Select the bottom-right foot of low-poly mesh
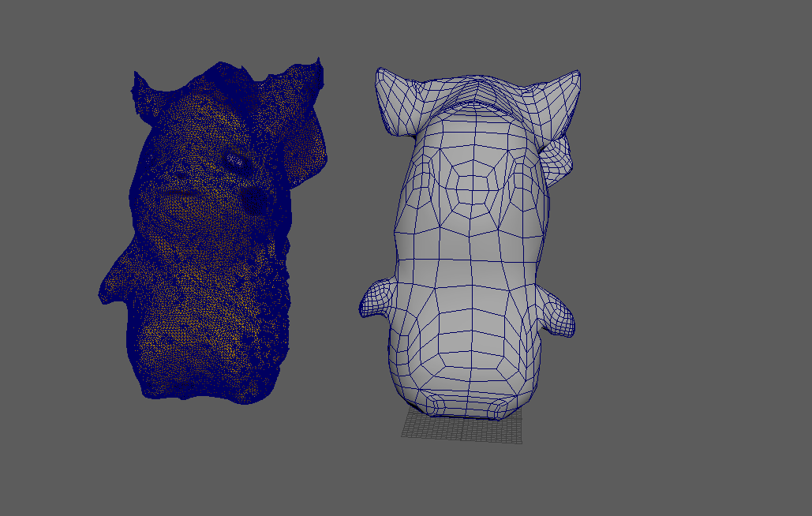 [x=500, y=407]
